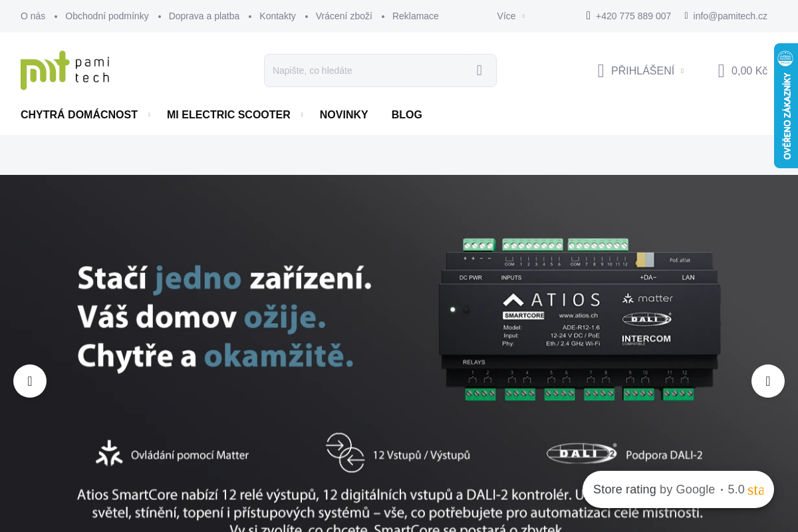The image size is (798, 532).
Task: Open the shopping cart icon
Action: (721, 70)
